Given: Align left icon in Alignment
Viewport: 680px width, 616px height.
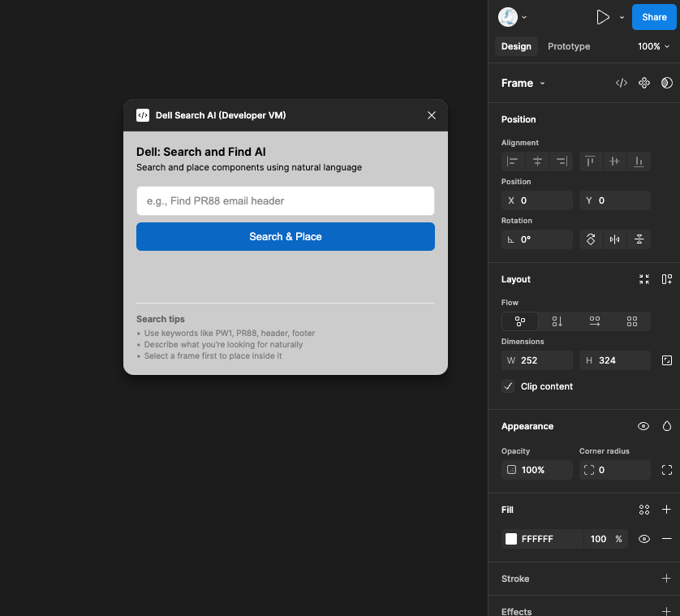Looking at the screenshot, I should (513, 162).
